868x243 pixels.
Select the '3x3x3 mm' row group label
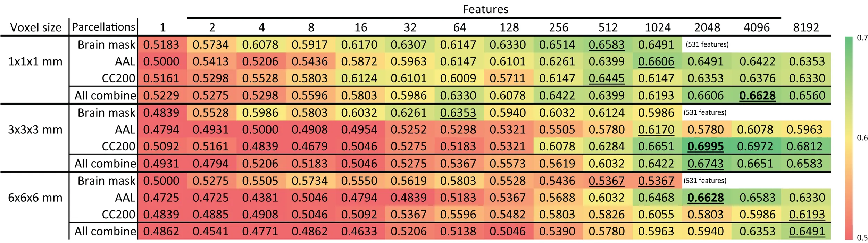pyautogui.click(x=35, y=130)
